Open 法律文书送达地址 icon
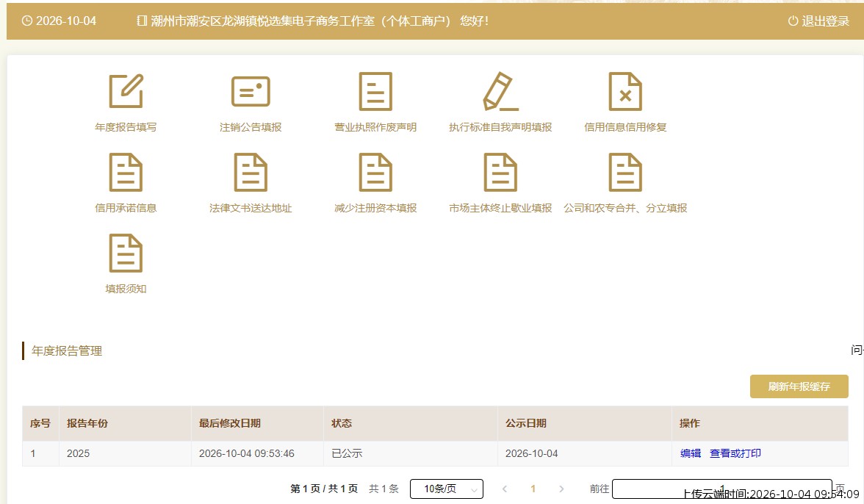Screen dimensions: 864x504 [251, 173]
